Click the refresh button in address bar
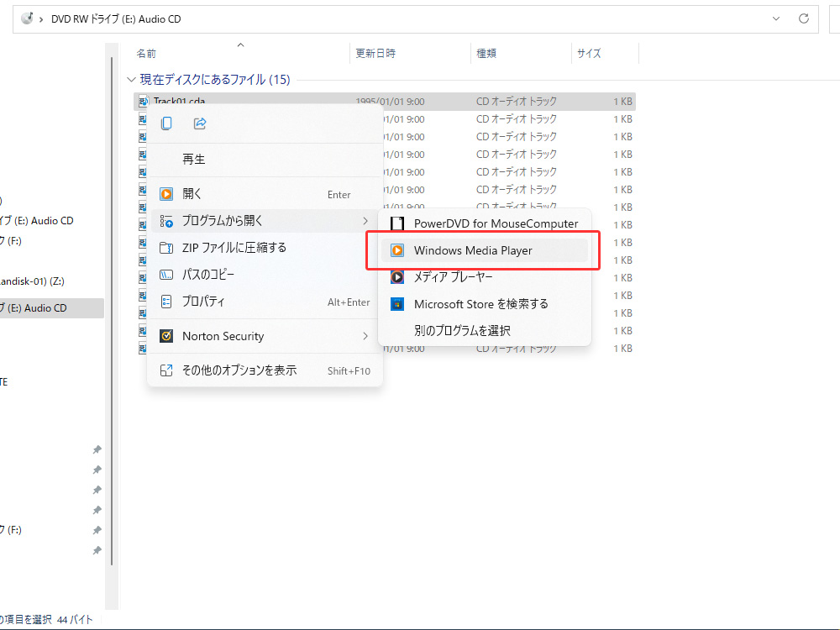Image resolution: width=840 pixels, height=630 pixels. 804,18
